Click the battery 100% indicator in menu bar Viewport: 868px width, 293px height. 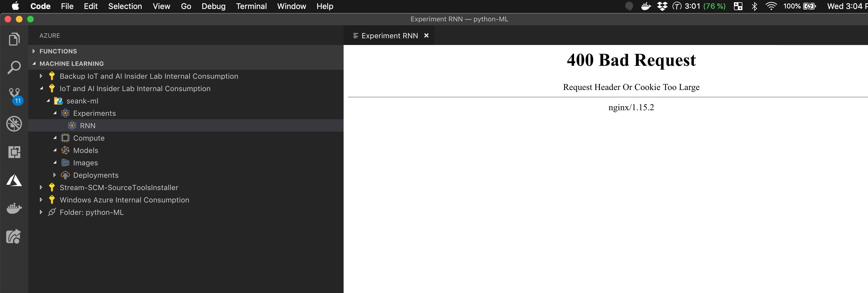(800, 6)
